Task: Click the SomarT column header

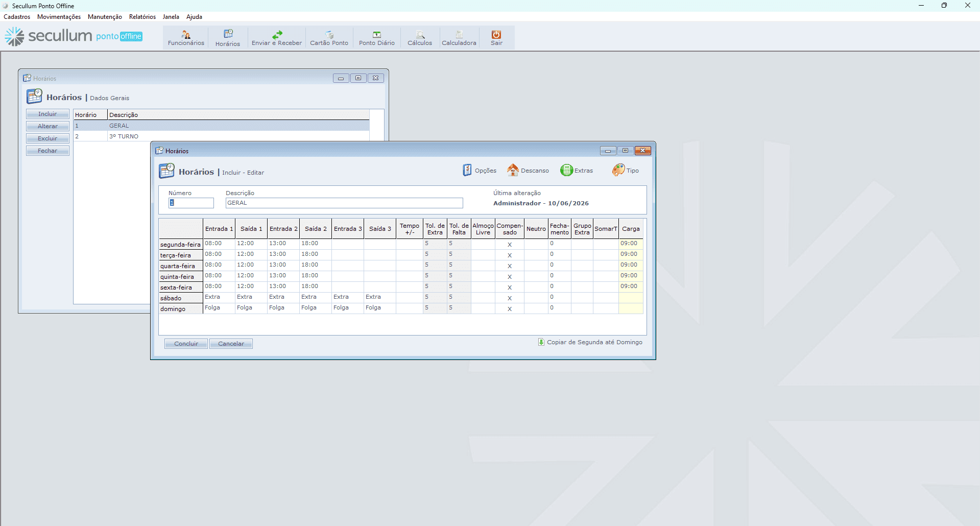Action: pos(606,229)
